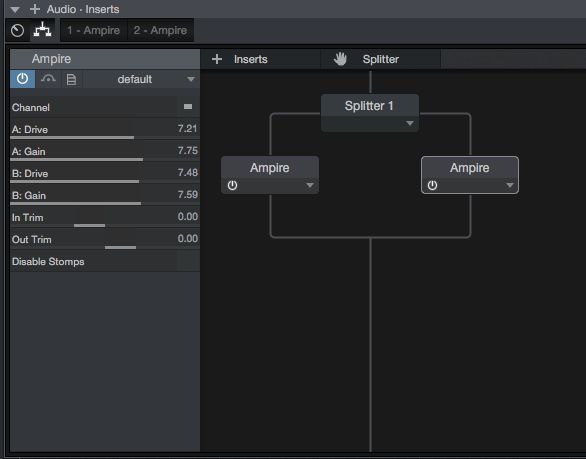Switch to the 1 - Ampire tab
Viewport: 586px width, 459px height.
click(x=93, y=30)
